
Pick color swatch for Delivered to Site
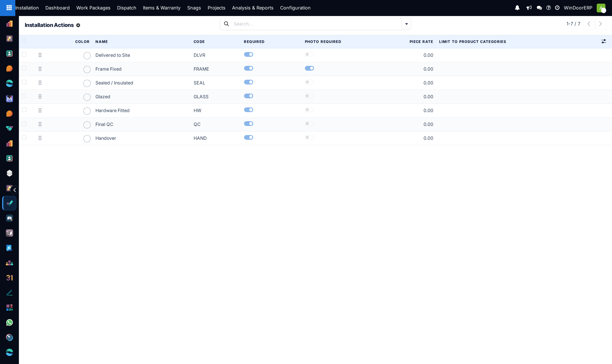tap(87, 56)
